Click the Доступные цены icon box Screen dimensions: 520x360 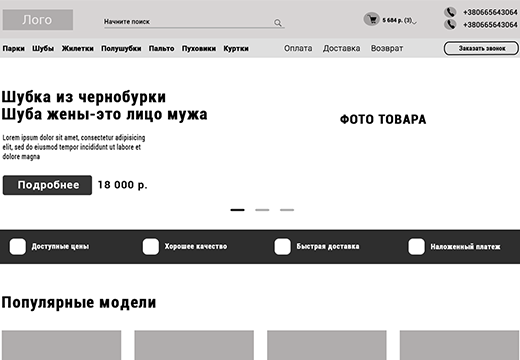[x=18, y=247]
